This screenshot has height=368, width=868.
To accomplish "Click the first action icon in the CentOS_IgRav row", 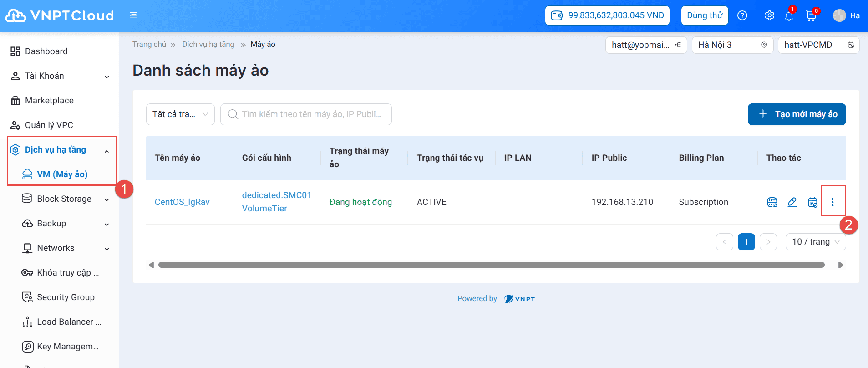I will (x=772, y=202).
